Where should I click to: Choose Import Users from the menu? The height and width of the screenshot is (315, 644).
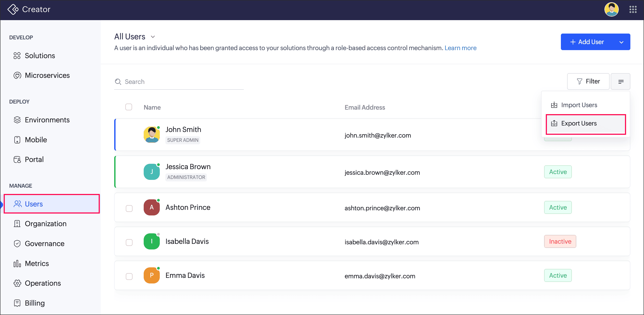[x=585, y=105]
